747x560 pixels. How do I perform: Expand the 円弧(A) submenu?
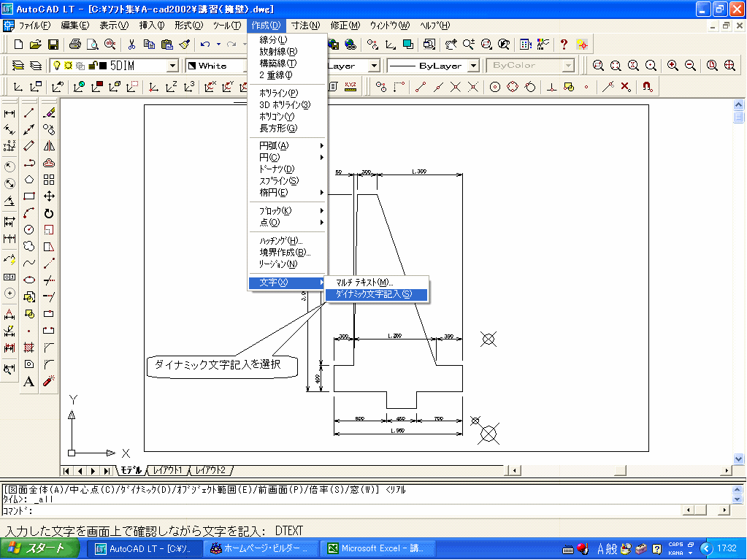(287, 146)
